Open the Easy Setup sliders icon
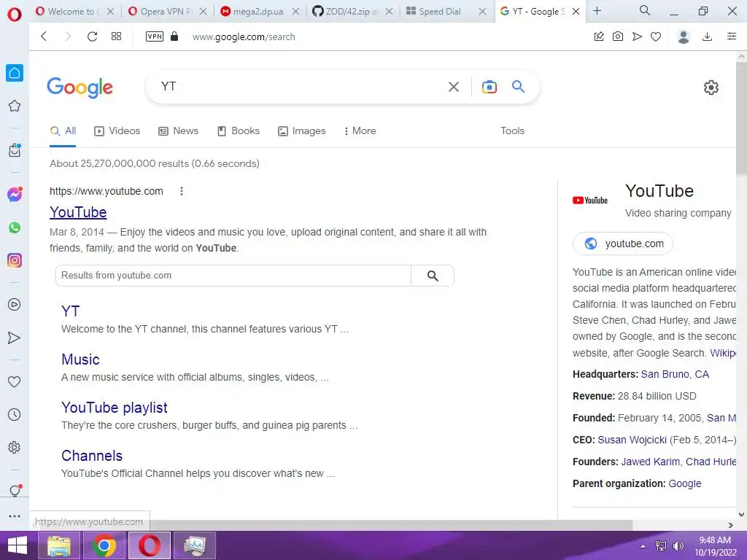The height and width of the screenshot is (560, 747). pyautogui.click(x=732, y=36)
